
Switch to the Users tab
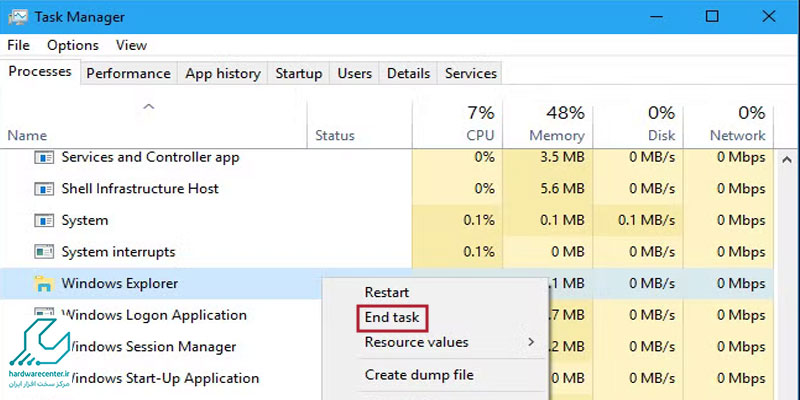[x=355, y=73]
